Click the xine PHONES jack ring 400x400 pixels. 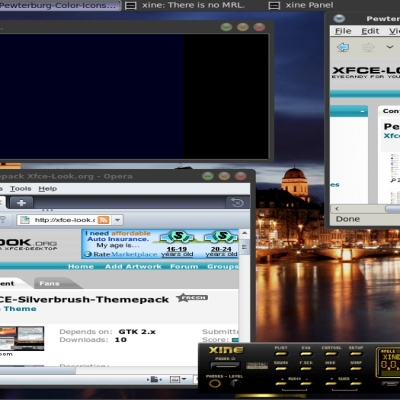215,383
